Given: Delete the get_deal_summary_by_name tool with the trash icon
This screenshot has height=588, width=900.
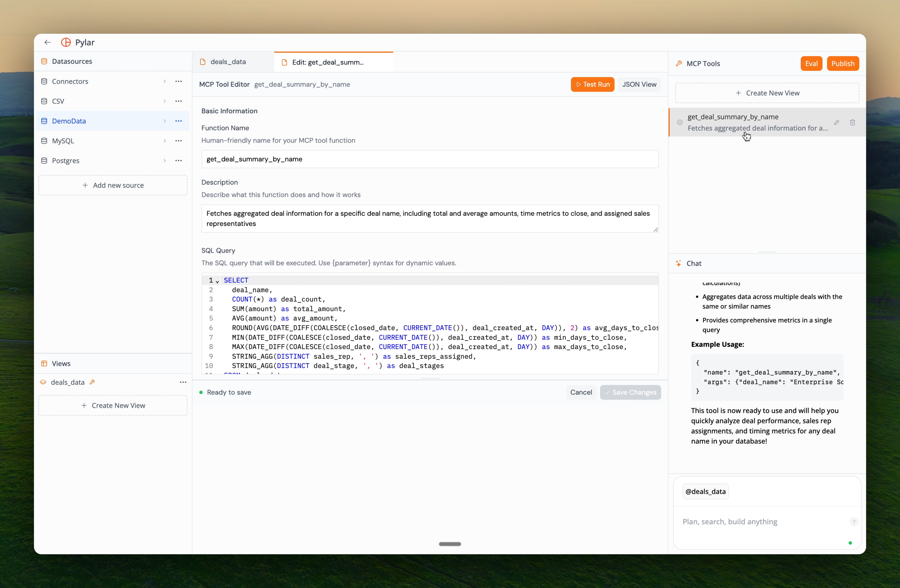Looking at the screenshot, I should coord(852,122).
